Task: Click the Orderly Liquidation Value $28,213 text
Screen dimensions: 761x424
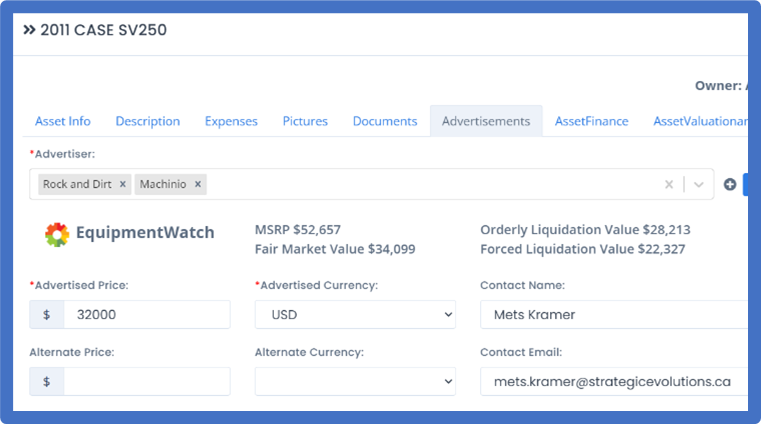Action: [585, 229]
